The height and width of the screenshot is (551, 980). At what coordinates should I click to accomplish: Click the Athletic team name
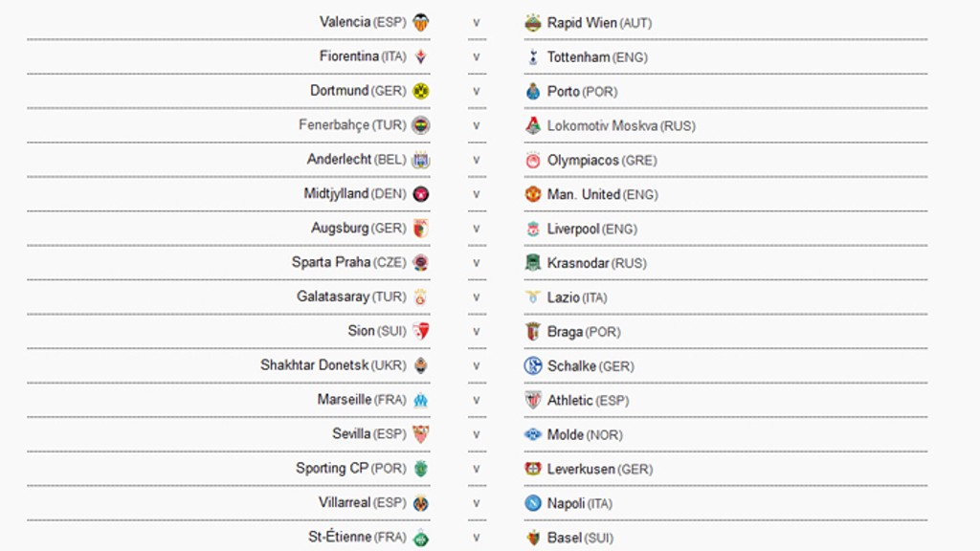tap(570, 400)
